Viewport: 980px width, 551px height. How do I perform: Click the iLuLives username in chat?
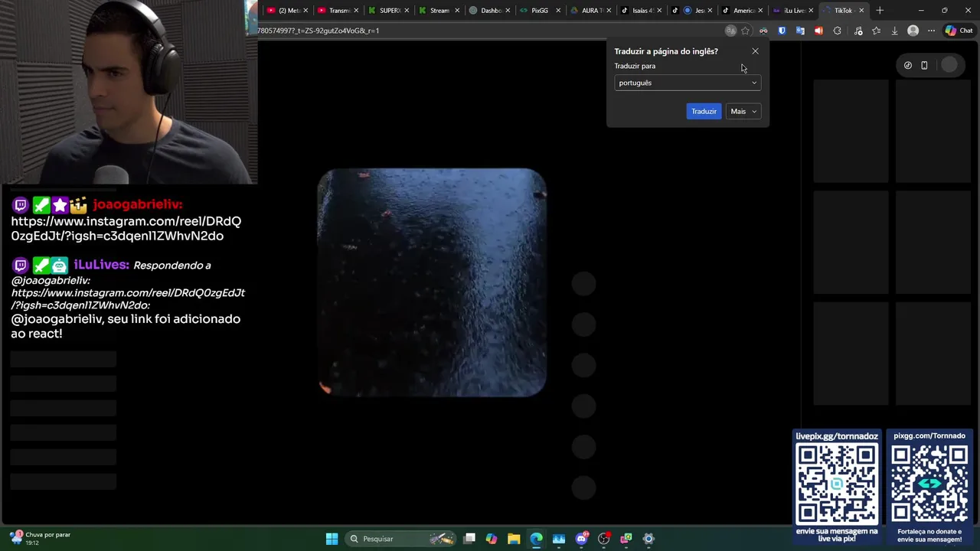[101, 265]
